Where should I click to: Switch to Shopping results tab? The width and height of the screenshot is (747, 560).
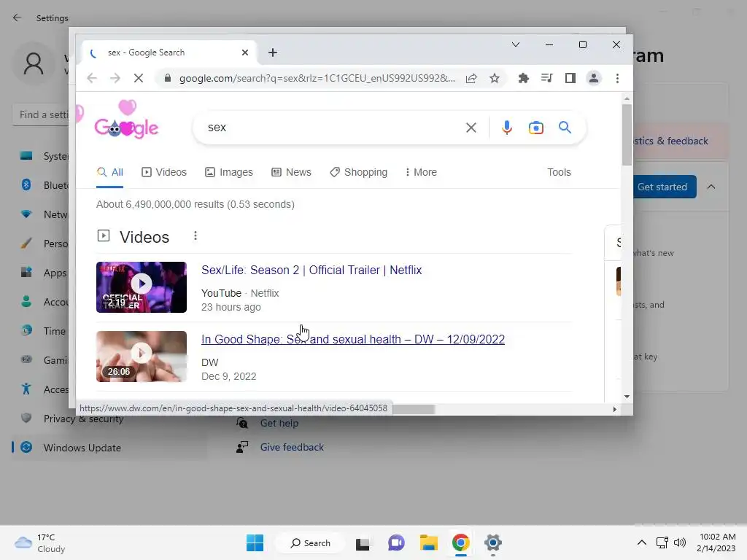pyautogui.click(x=359, y=172)
